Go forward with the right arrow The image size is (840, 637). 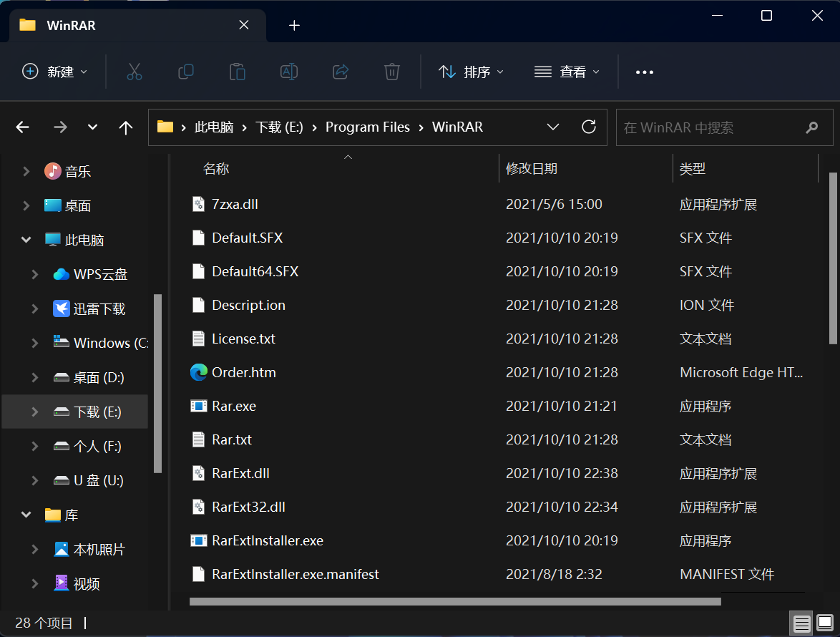click(x=61, y=127)
